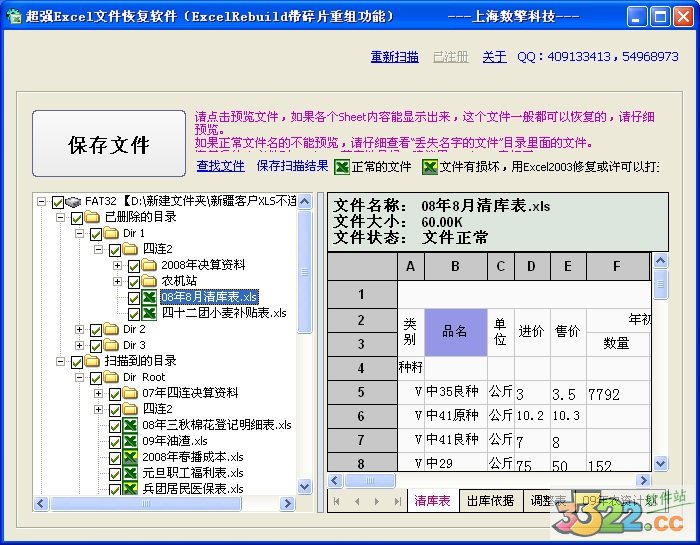
Task: Select the 四连2 folder under Dir Root
Action: (x=158, y=409)
